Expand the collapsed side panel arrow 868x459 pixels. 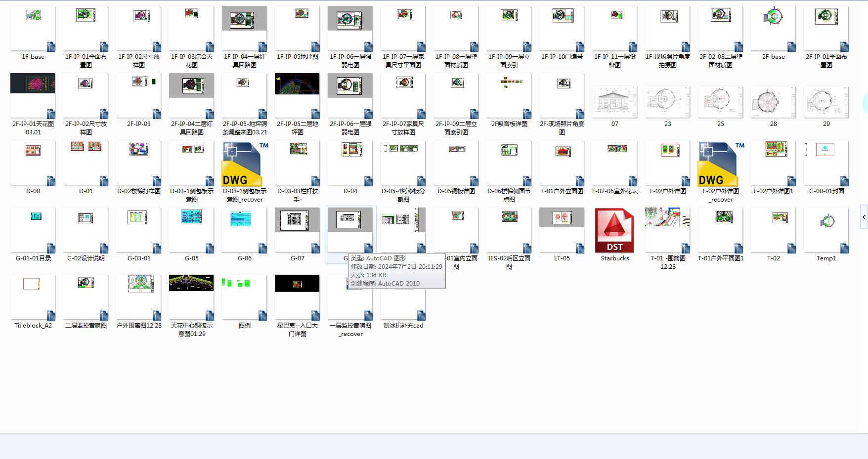(x=864, y=217)
